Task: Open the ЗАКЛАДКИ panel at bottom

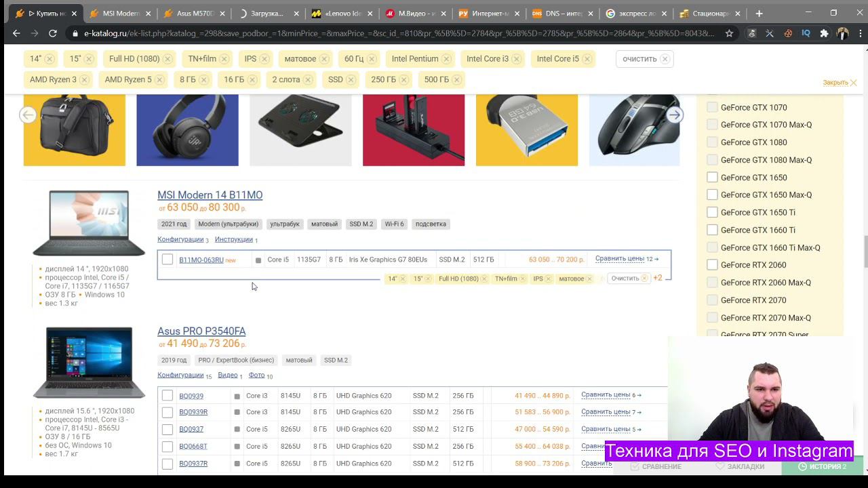Action: point(740,466)
